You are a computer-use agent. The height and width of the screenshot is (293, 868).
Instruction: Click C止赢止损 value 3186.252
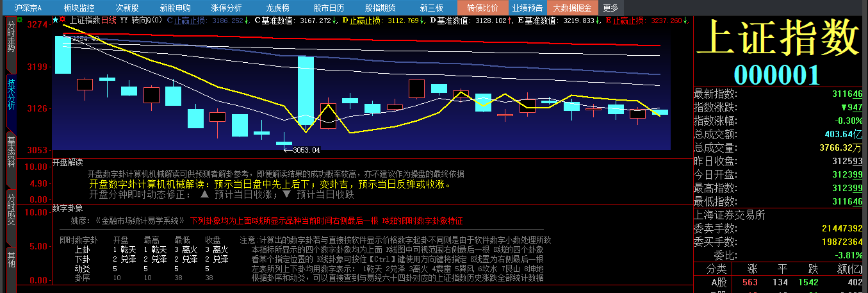click(x=227, y=21)
